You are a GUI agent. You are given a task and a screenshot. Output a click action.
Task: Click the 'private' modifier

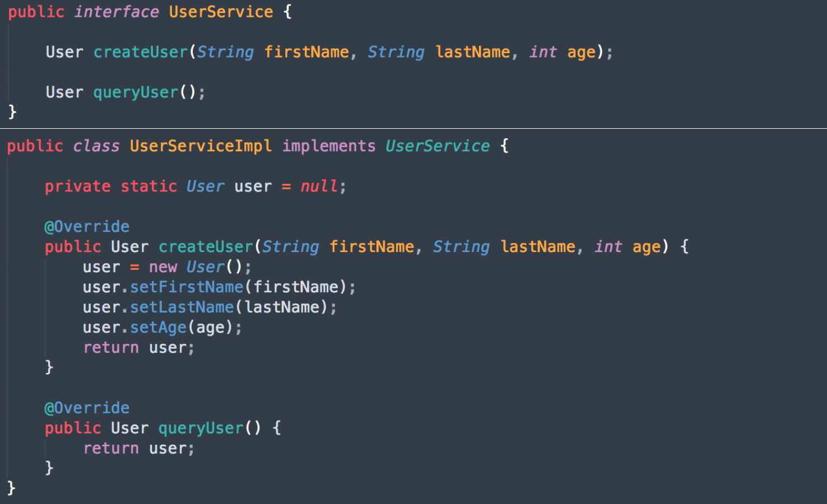pyautogui.click(x=78, y=186)
